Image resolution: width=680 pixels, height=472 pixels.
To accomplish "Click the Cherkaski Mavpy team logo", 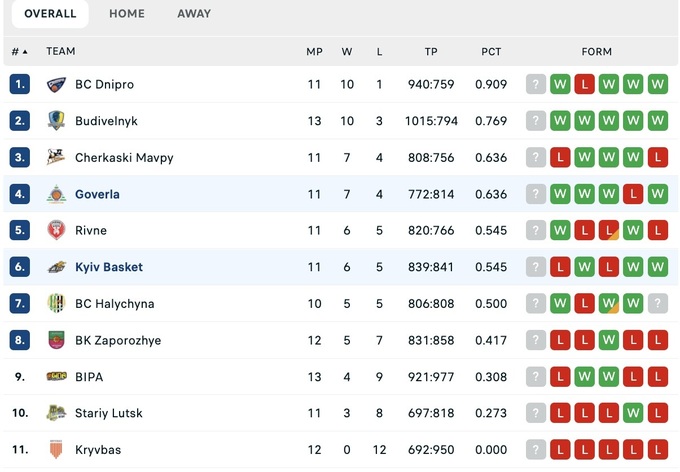I will click(56, 158).
